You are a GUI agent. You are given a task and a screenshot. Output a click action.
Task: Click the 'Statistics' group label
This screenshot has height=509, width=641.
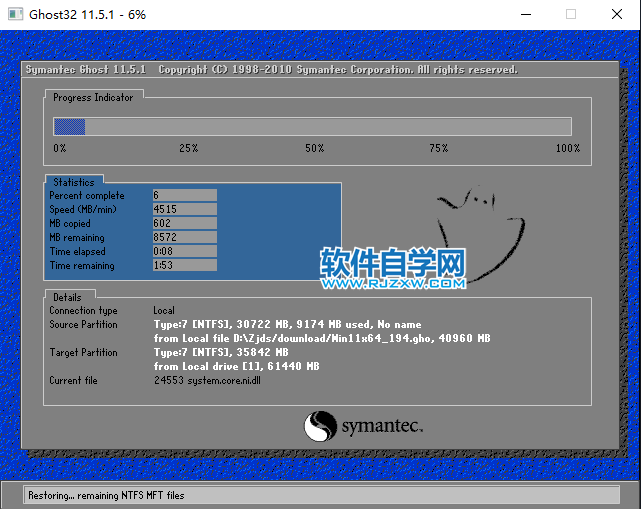click(x=74, y=182)
